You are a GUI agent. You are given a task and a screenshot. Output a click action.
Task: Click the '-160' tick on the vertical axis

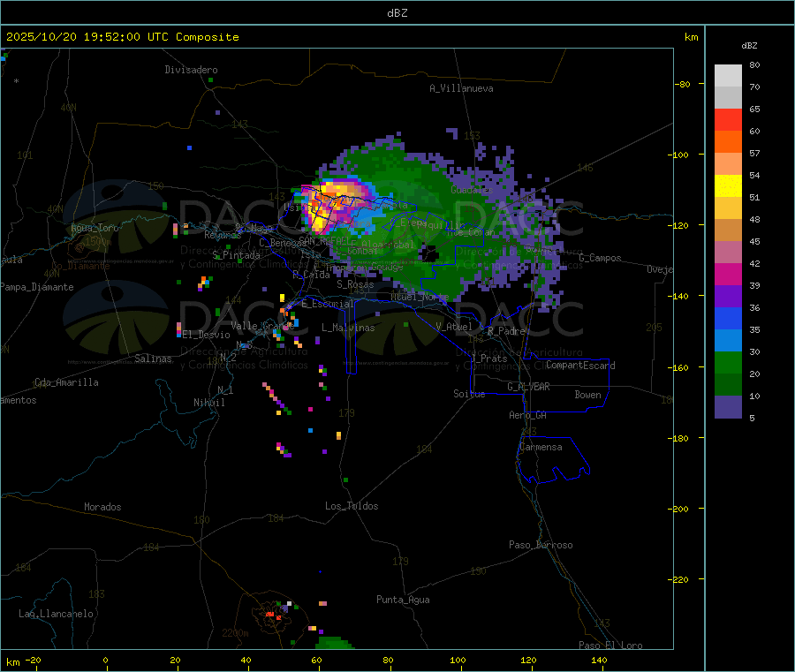click(x=678, y=367)
